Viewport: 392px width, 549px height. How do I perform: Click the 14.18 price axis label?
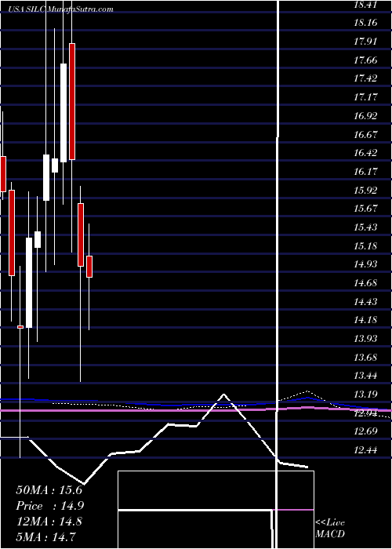366,320
